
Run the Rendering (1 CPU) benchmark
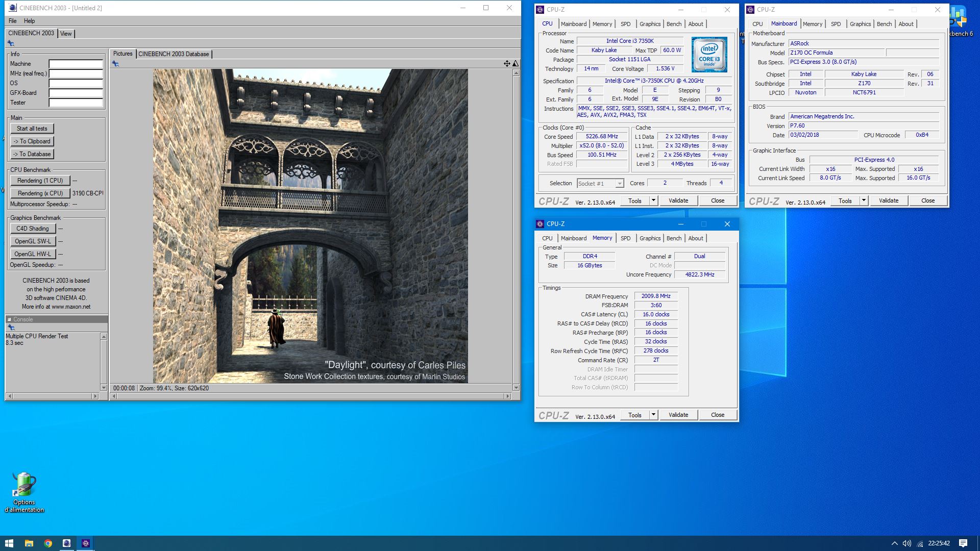(40, 181)
